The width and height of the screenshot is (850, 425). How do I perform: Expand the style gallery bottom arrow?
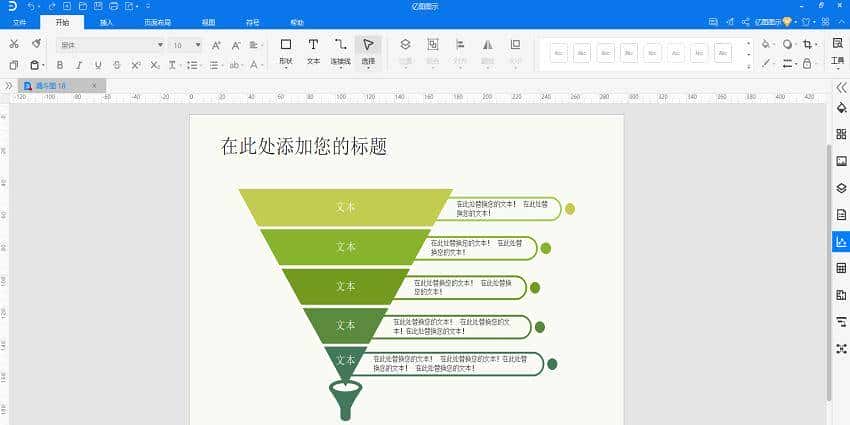point(749,66)
